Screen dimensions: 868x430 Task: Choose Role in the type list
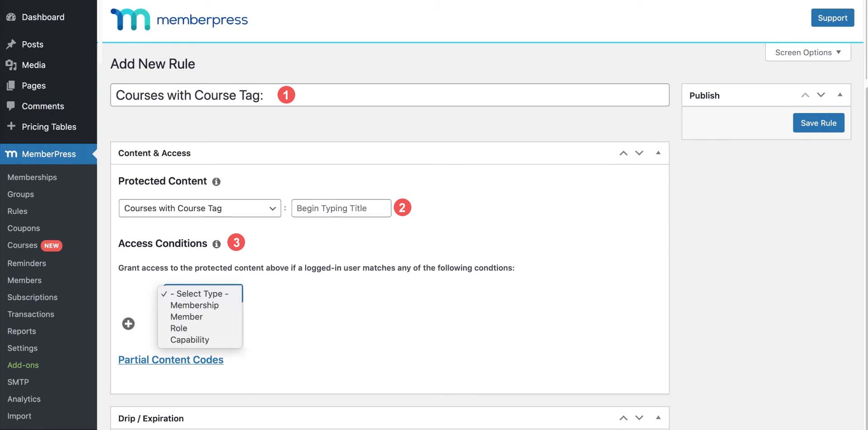coord(179,329)
